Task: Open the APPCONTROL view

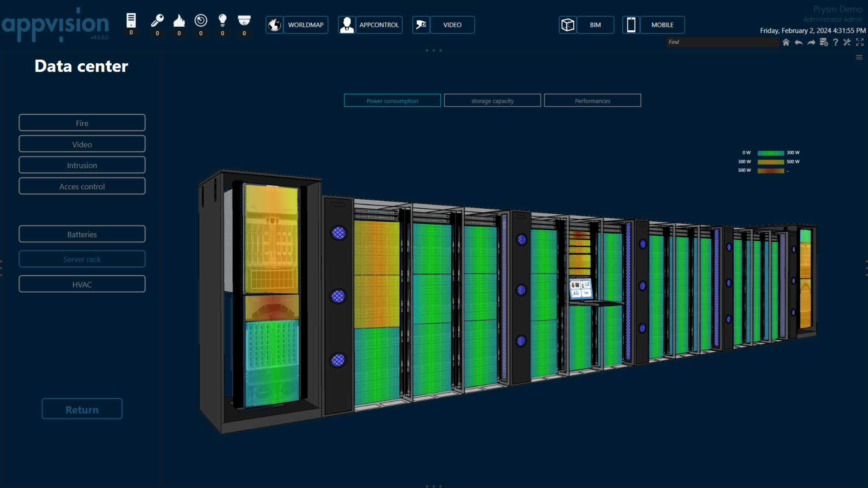Action: pos(379,25)
